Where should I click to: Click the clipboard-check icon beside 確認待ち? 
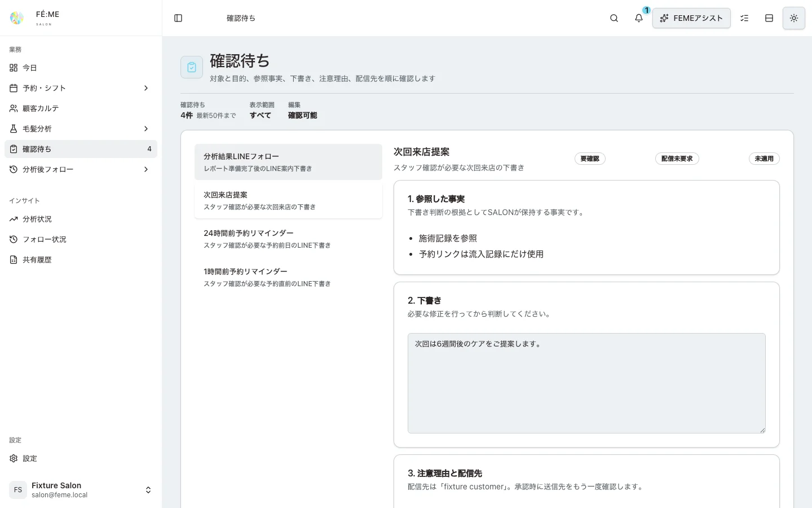pos(14,149)
